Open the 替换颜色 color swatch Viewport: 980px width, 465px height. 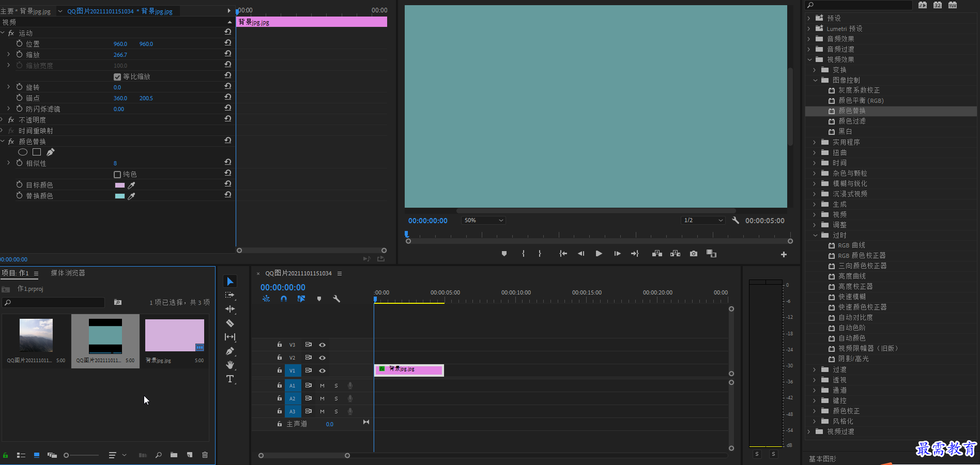pyautogui.click(x=119, y=196)
